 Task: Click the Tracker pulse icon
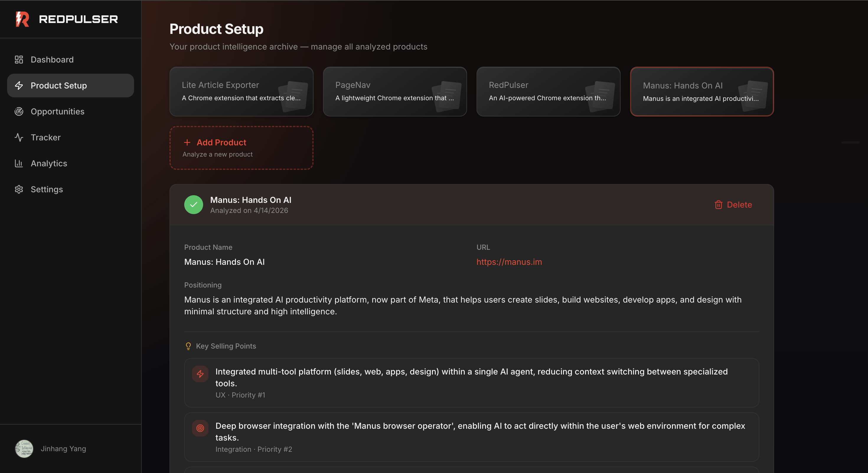pyautogui.click(x=19, y=137)
